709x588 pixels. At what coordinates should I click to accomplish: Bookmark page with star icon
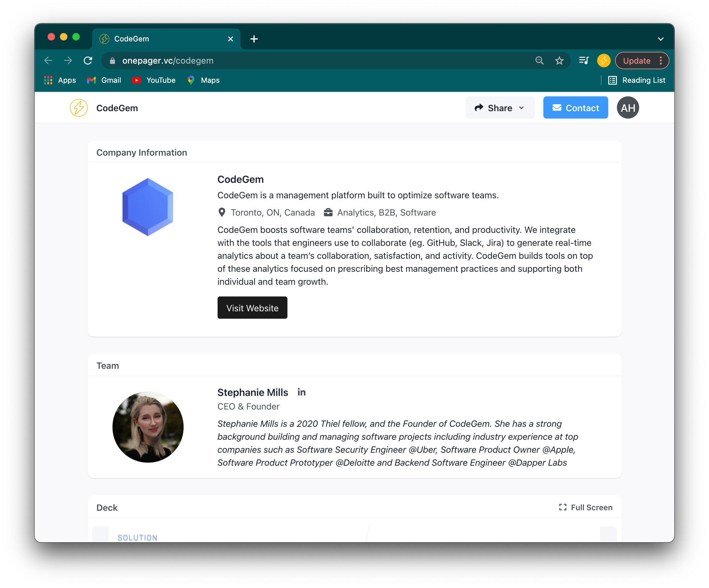[x=559, y=61]
